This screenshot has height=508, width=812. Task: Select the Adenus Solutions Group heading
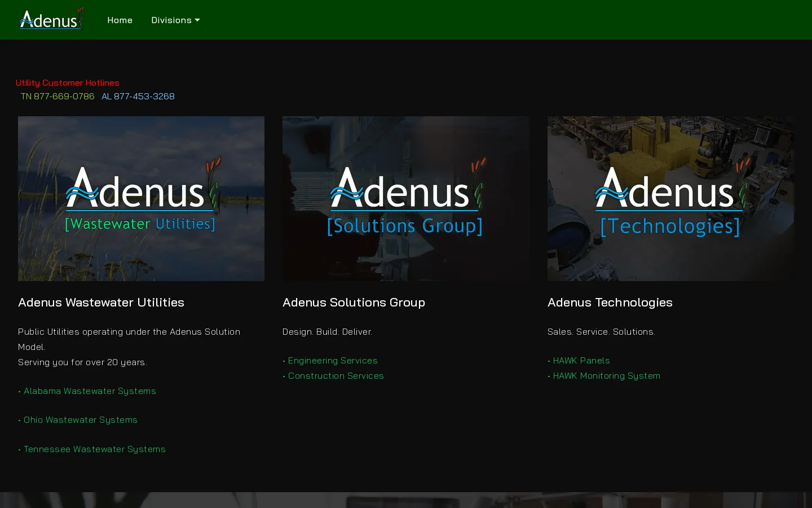tap(354, 303)
